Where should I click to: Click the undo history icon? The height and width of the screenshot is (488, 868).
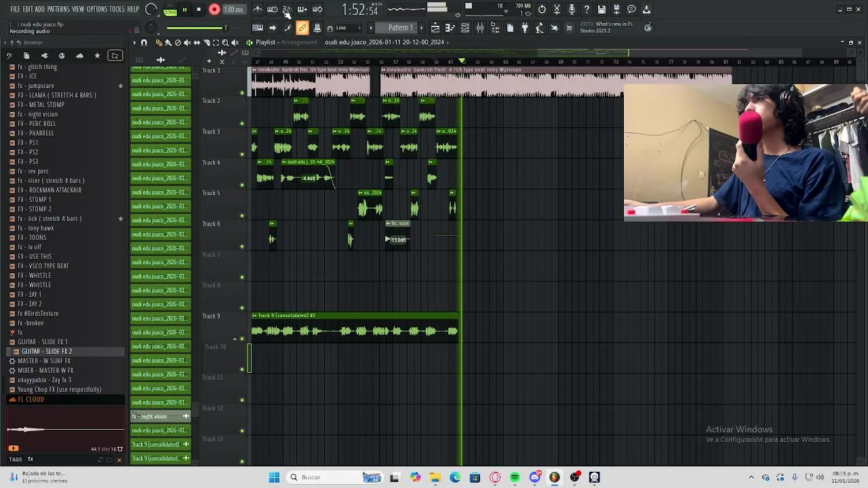coord(542,9)
